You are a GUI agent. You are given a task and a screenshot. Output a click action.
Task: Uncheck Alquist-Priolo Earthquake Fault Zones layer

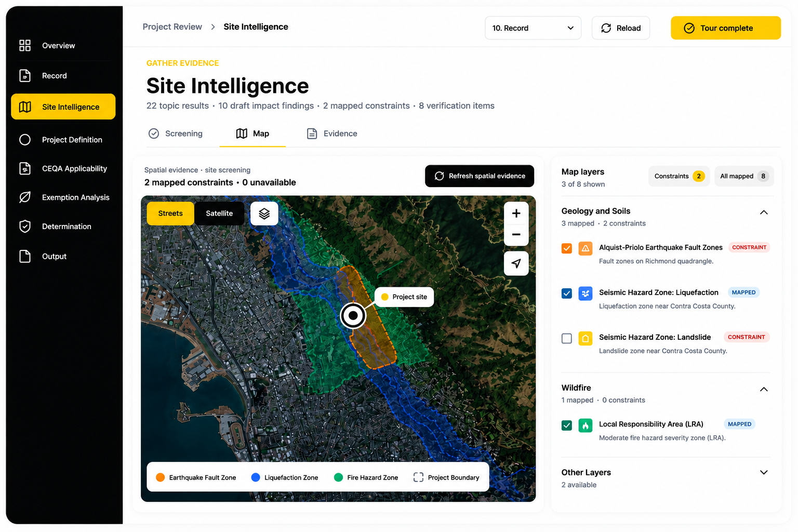click(x=567, y=248)
